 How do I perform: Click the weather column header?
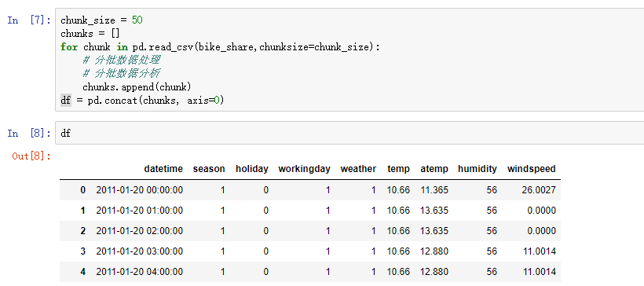358,169
